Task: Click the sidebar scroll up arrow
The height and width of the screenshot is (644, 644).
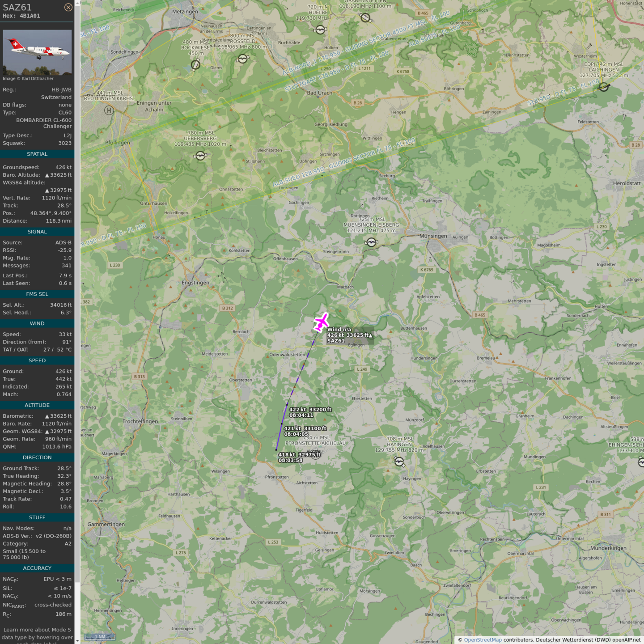Action: [77, 3]
